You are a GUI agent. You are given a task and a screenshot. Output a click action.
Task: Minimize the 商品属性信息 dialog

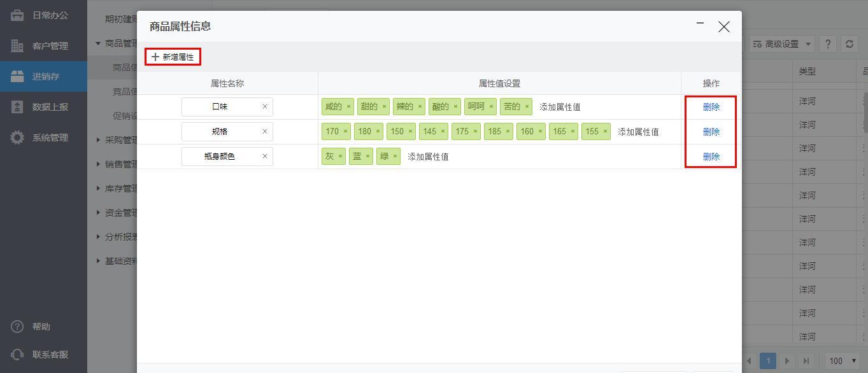click(x=701, y=24)
